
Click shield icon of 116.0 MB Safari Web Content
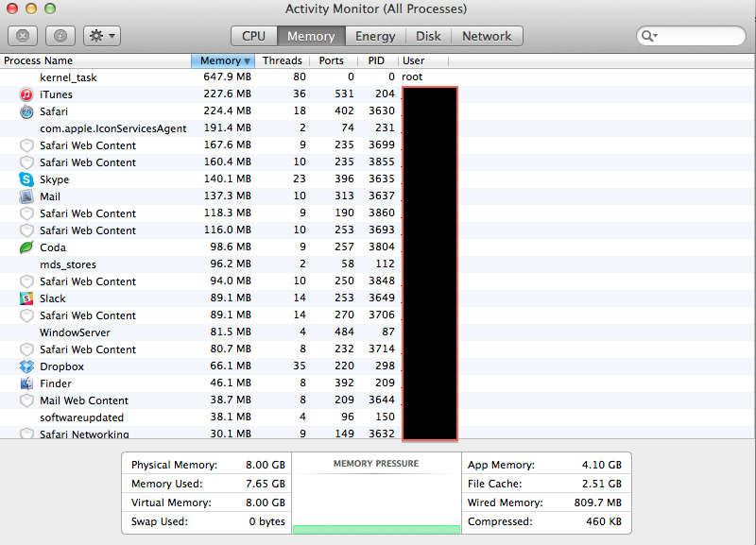26,230
